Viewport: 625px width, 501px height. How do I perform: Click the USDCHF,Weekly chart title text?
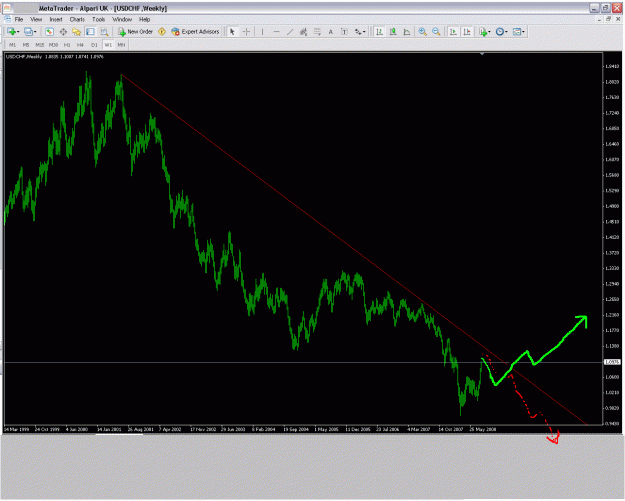coord(24,57)
